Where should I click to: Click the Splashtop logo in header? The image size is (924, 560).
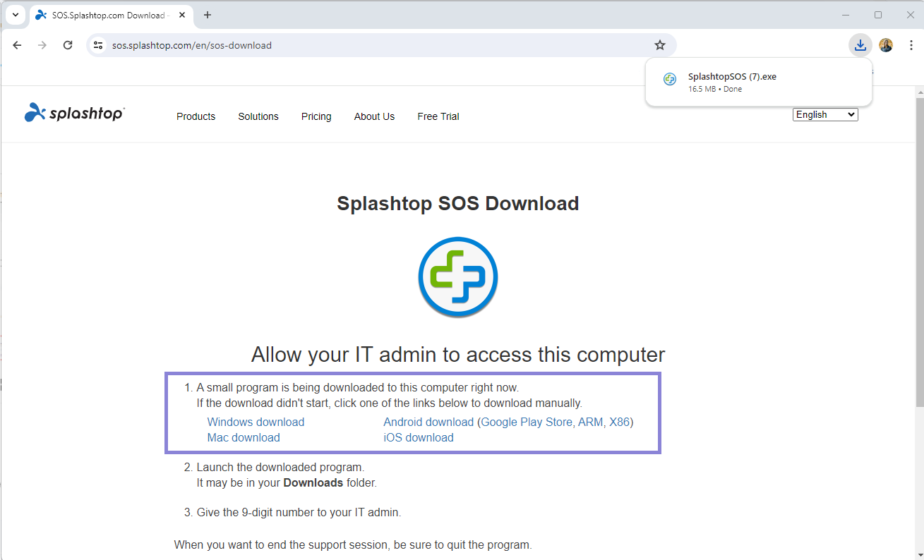coord(75,112)
